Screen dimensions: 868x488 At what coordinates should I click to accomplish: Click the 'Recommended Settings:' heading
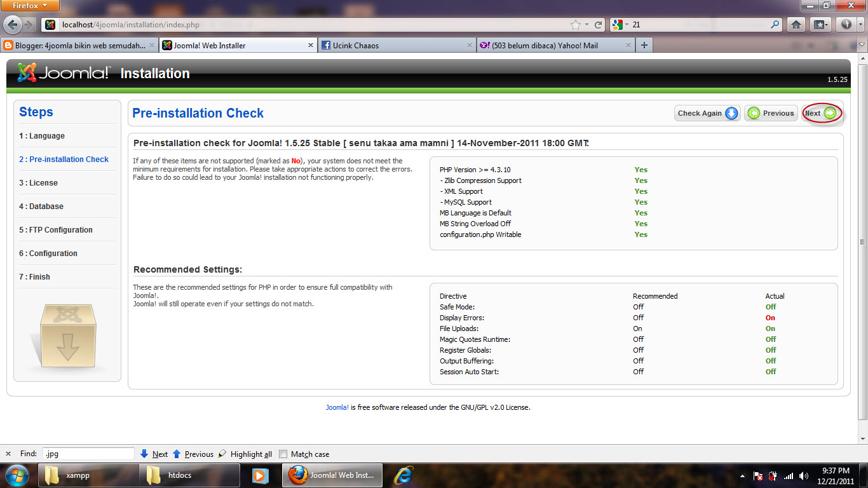pyautogui.click(x=187, y=269)
